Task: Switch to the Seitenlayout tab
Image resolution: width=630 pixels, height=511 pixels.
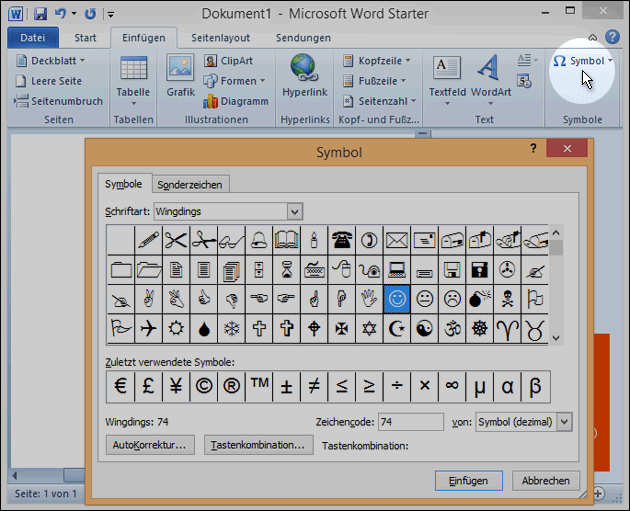Action: [x=221, y=38]
